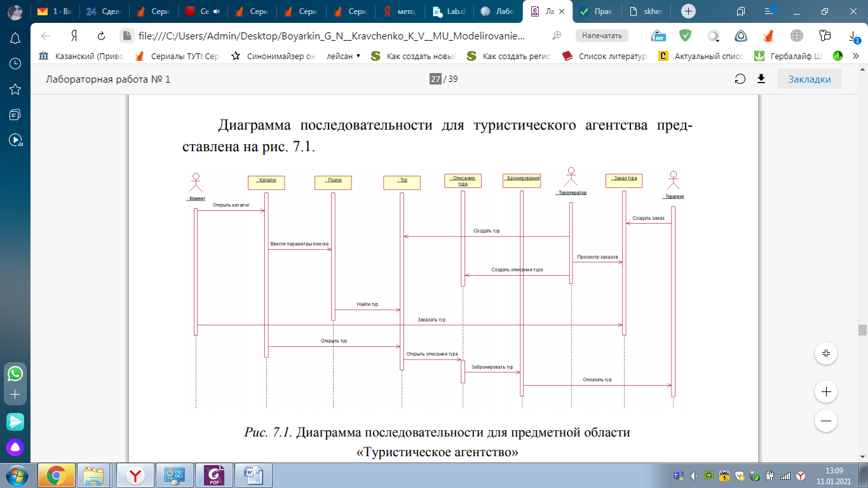Screen dimensions: 868x488
Task: Open Синонимайзер bookmark
Action: tap(273, 56)
